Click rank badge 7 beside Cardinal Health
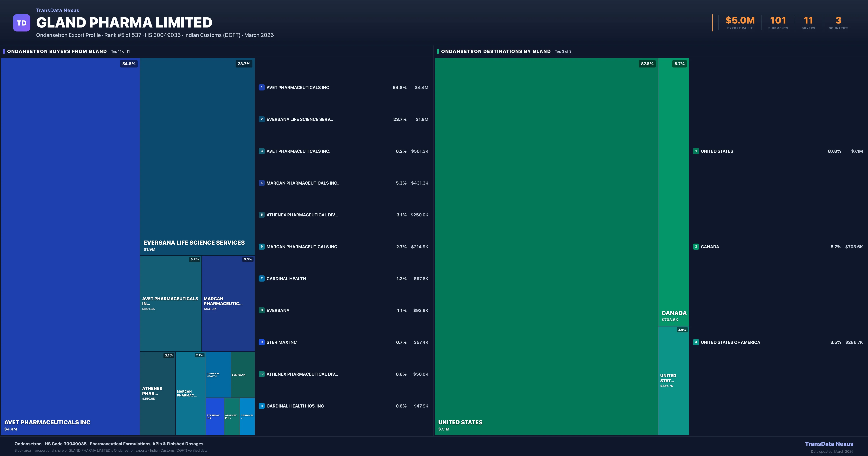This screenshot has height=456, width=868. [x=261, y=279]
